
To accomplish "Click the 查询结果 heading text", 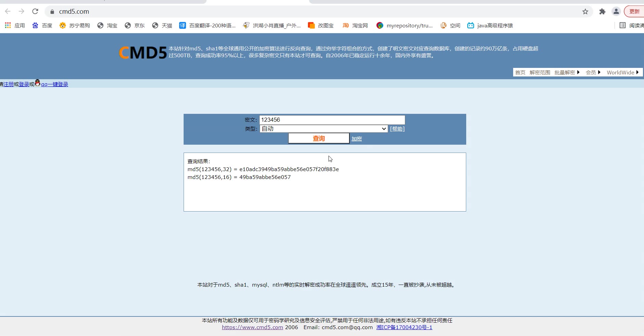I will click(x=199, y=161).
